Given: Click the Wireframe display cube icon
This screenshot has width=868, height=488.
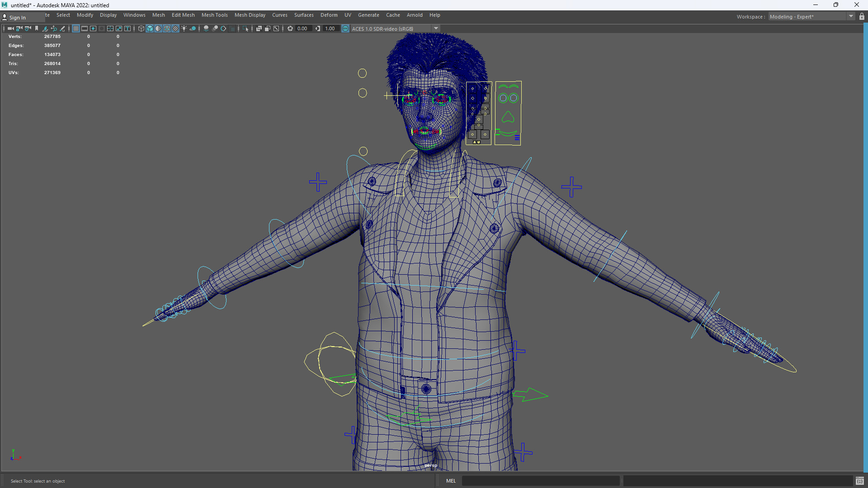Looking at the screenshot, I should pyautogui.click(x=141, y=28).
